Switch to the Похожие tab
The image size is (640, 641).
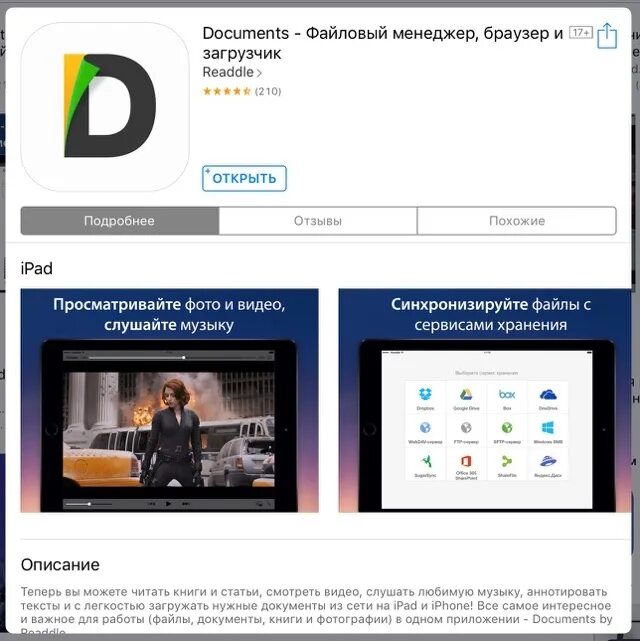click(517, 221)
